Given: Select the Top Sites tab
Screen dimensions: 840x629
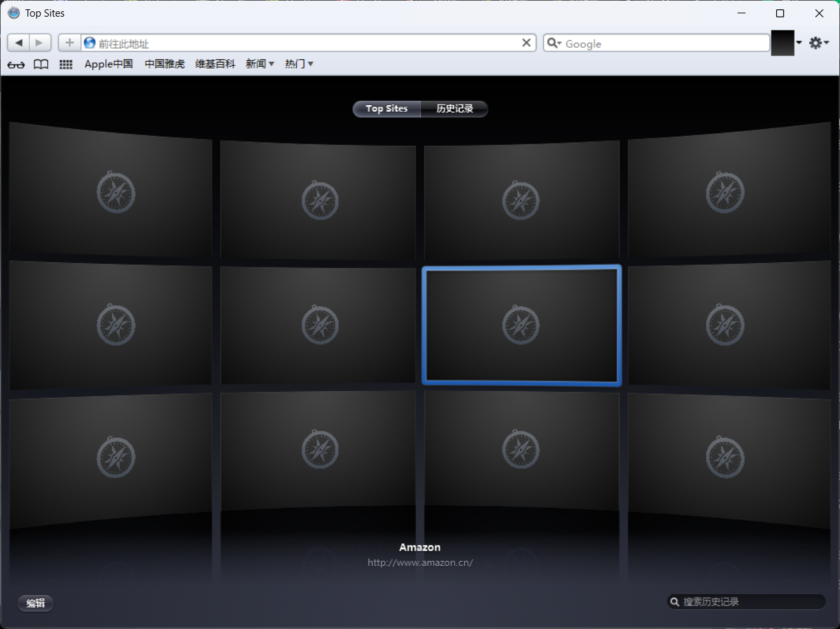Looking at the screenshot, I should [x=387, y=108].
